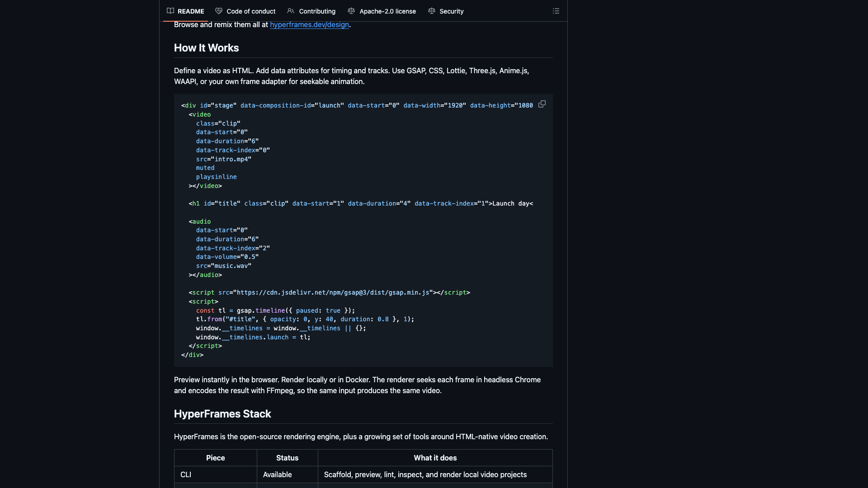Click the HyperFrames Stack heading
The height and width of the screenshot is (488, 868).
222,414
